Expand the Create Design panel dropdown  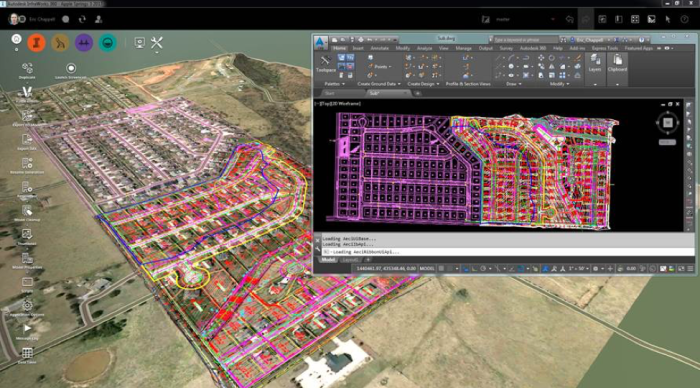(423, 84)
